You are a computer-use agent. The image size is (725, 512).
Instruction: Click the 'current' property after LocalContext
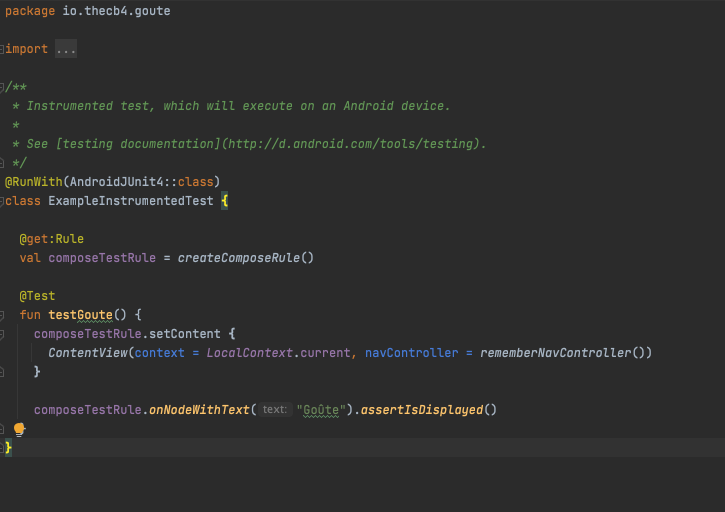coord(325,353)
